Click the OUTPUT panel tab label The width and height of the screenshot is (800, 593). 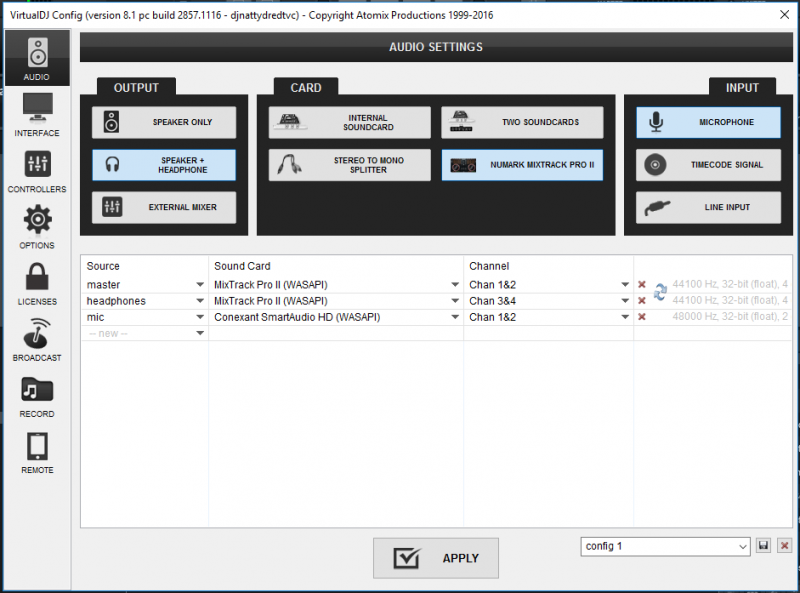[x=136, y=88]
